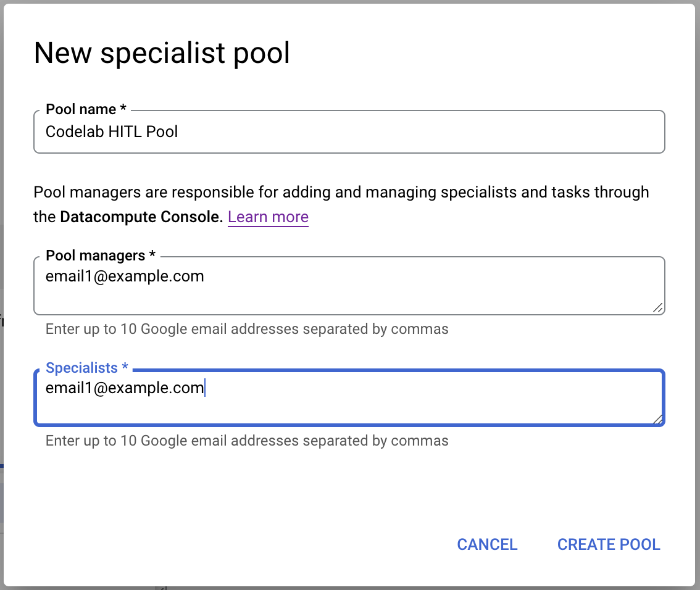Click the New specialist pool dialog title

162,53
